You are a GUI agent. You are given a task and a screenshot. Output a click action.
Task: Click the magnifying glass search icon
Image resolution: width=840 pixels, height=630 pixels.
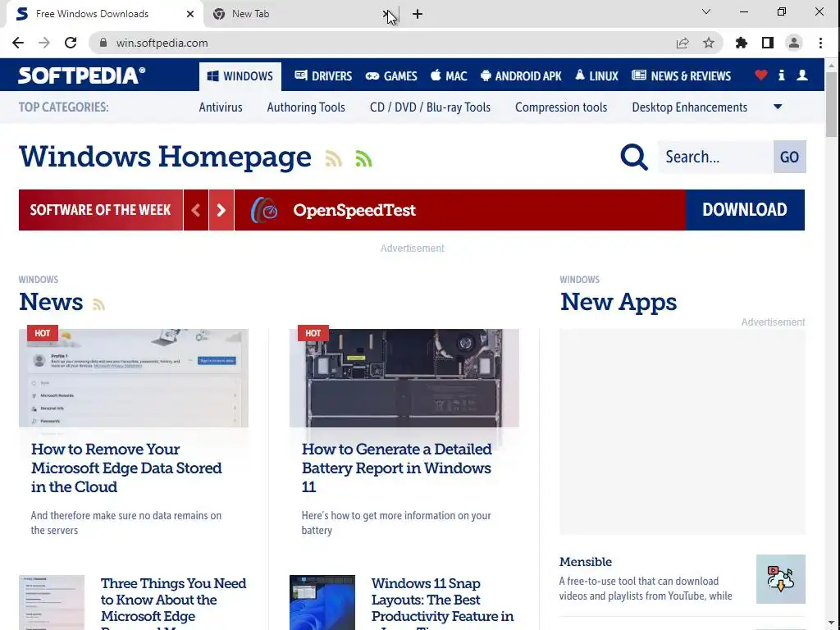coord(634,157)
